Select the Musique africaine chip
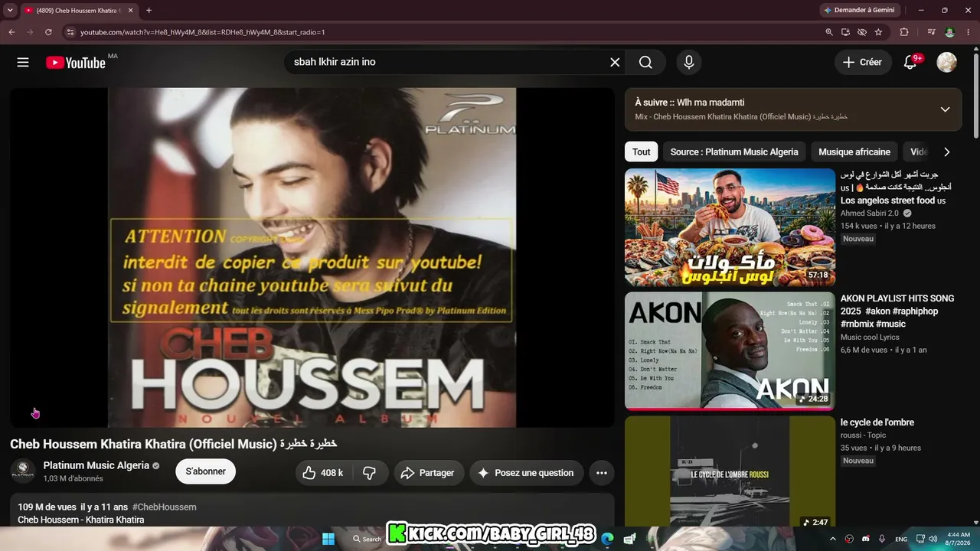The width and height of the screenshot is (980, 551). click(x=854, y=152)
